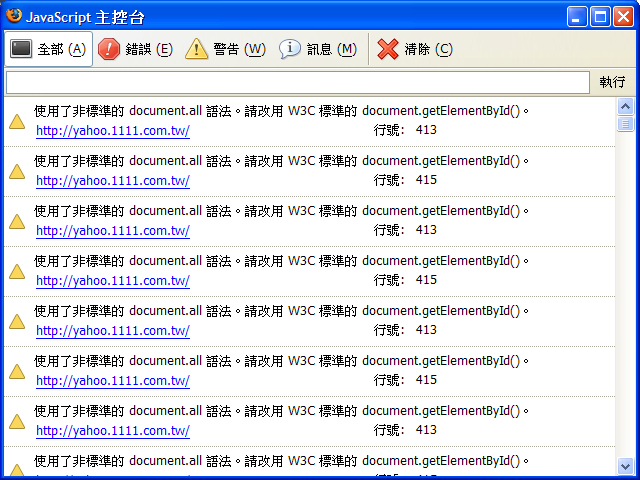Focus the JavaScript code input field

(298, 82)
